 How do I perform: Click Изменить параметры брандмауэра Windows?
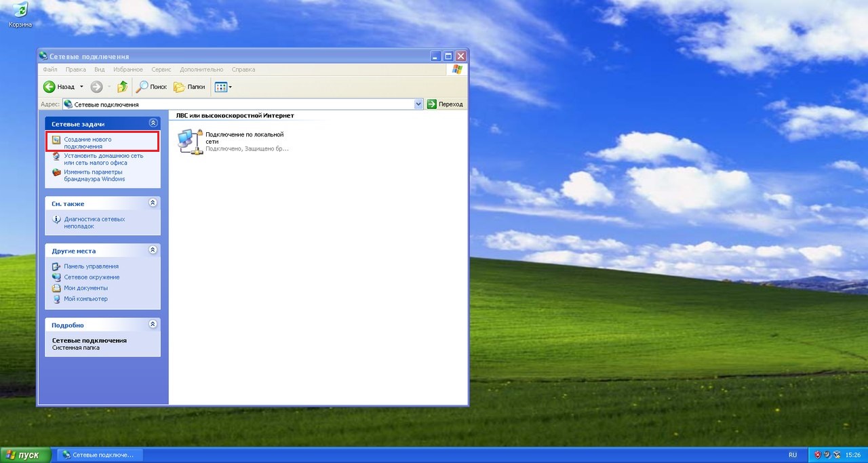(96, 176)
